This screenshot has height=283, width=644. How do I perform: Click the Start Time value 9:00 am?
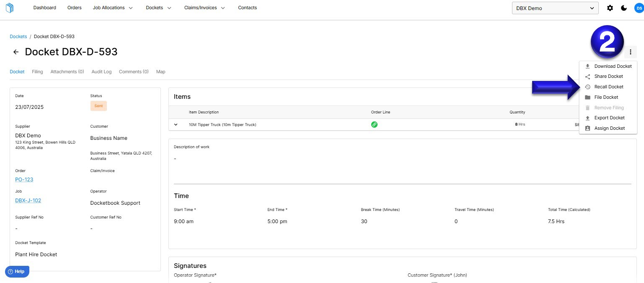pyautogui.click(x=184, y=221)
